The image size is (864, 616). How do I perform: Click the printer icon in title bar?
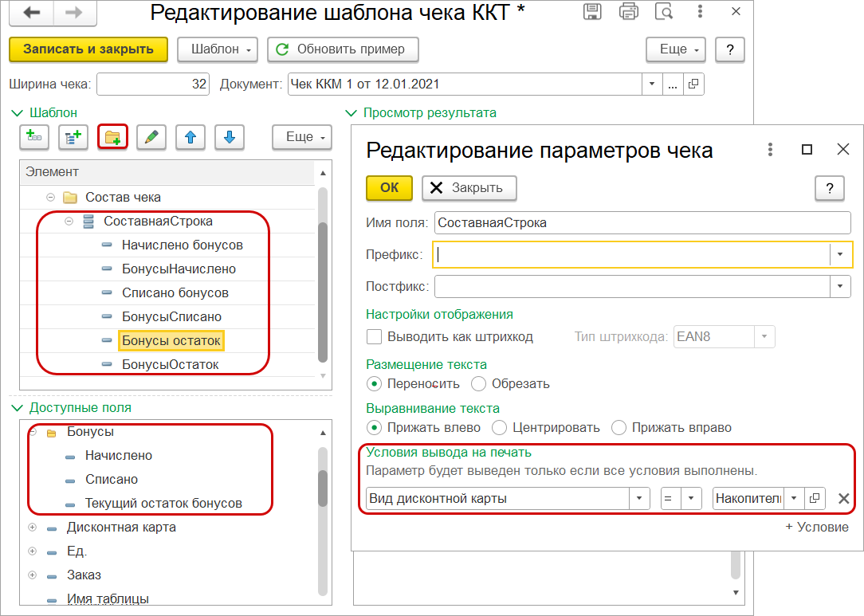pos(629,11)
